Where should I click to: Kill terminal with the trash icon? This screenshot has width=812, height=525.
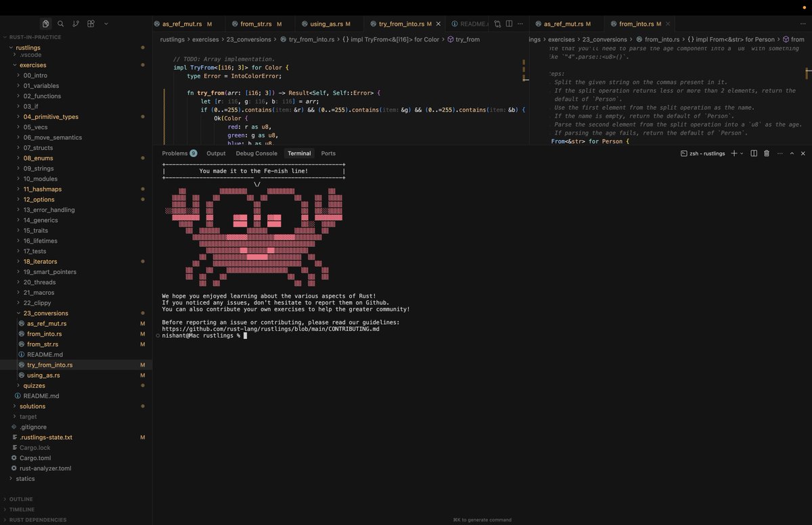[x=767, y=154]
